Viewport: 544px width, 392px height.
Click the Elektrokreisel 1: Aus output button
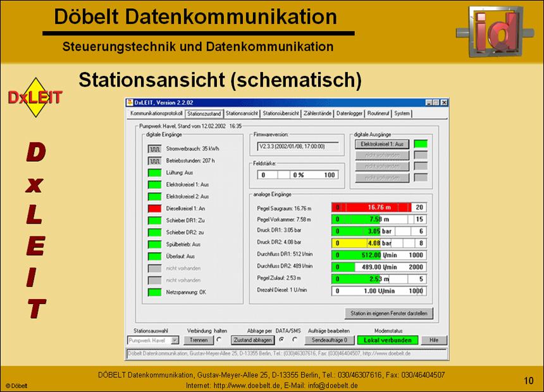click(382, 144)
